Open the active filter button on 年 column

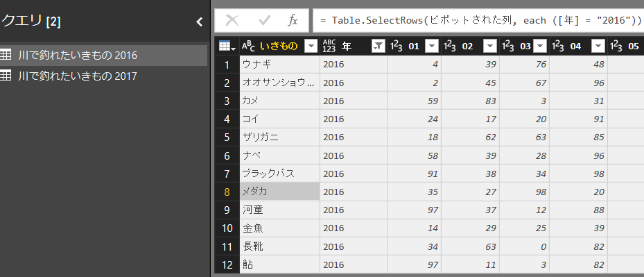pyautogui.click(x=378, y=47)
